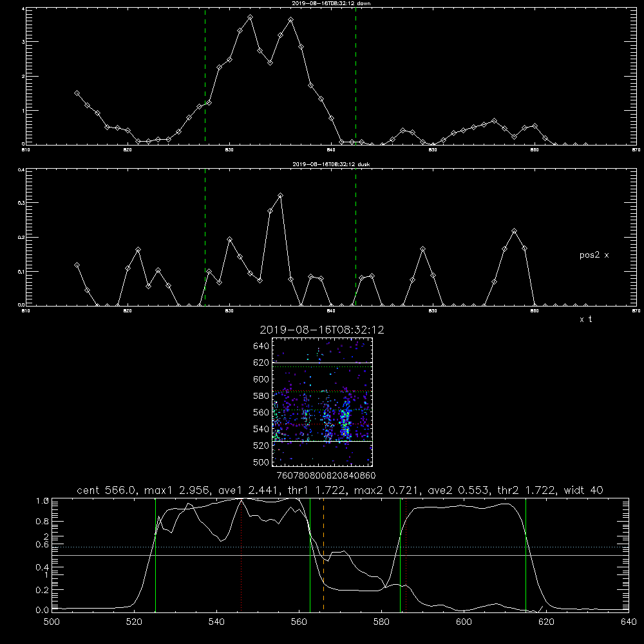The height and width of the screenshot is (644, 644).
Task: Click the '2019-08-16T08:32:12 dusk' plot title
Action: (x=331, y=164)
